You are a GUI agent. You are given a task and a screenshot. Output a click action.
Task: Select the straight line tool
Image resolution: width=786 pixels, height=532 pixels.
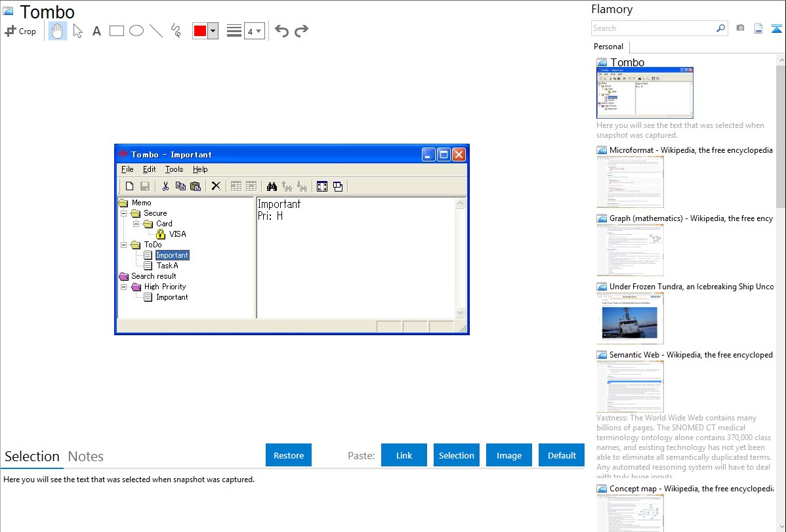pos(156,31)
